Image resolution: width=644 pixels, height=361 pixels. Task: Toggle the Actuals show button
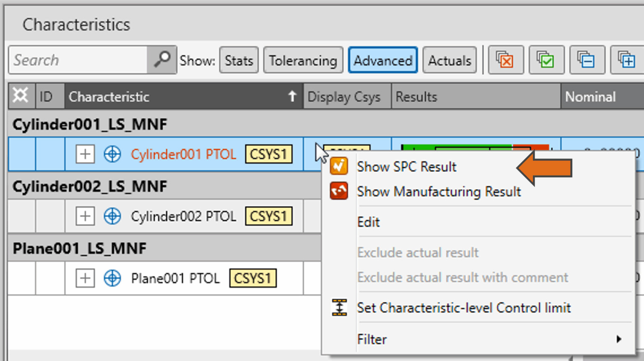[x=449, y=61]
